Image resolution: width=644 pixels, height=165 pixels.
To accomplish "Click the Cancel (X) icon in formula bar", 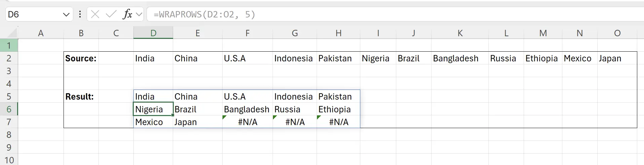I will (x=95, y=14).
